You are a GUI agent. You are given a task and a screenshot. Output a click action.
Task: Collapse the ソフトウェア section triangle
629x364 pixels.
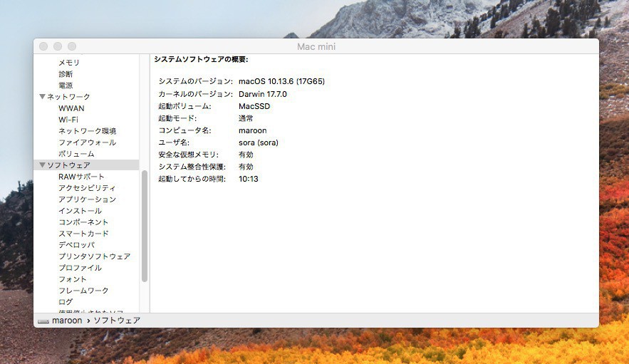(x=42, y=165)
